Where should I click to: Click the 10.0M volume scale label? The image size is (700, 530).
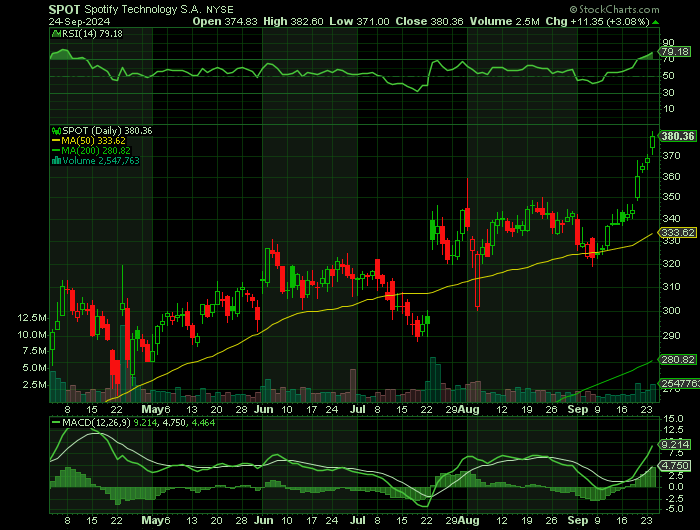pos(32,335)
